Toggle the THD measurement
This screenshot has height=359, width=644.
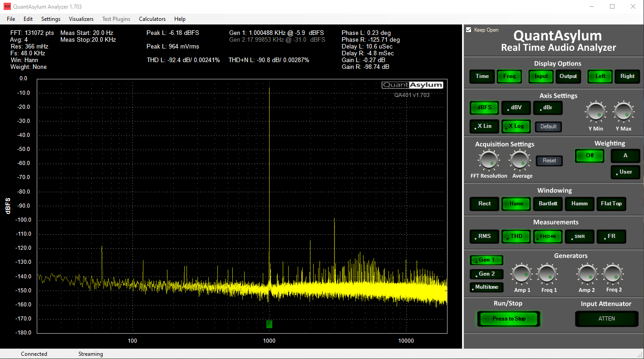point(516,236)
